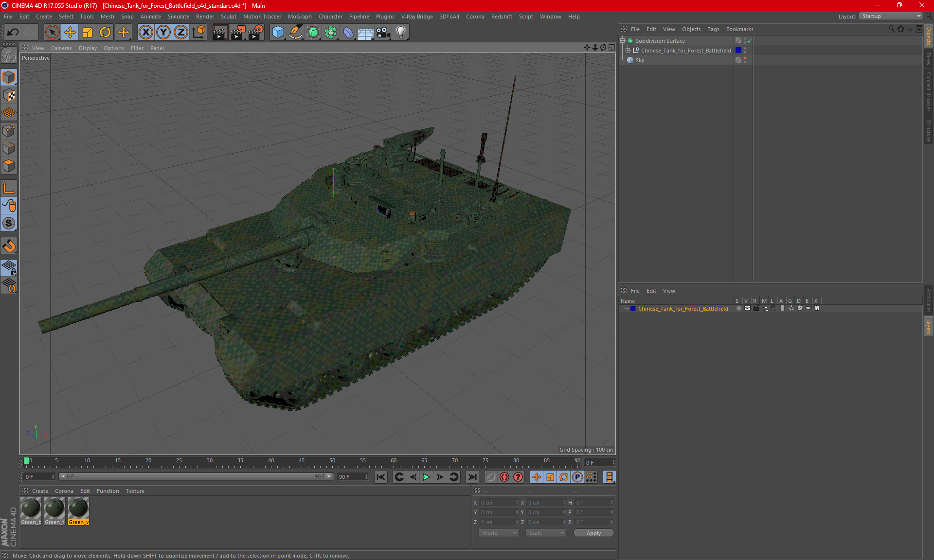Image resolution: width=934 pixels, height=560 pixels.
Task: Open Object Manager Tags menu
Action: [x=713, y=29]
